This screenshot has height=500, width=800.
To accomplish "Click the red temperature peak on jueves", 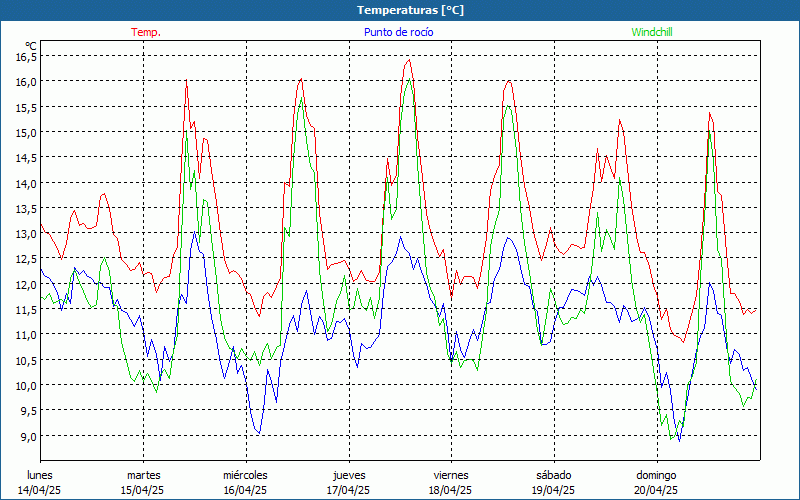I will pos(409,60).
